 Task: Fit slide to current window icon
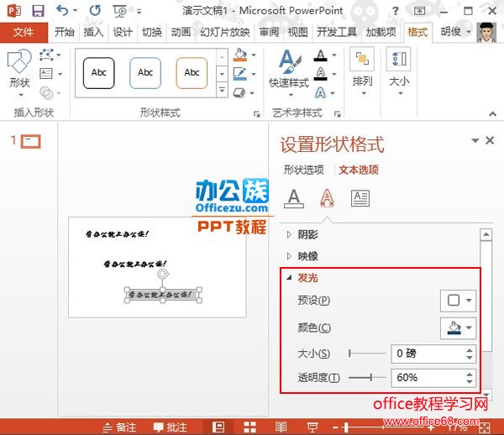point(485,428)
